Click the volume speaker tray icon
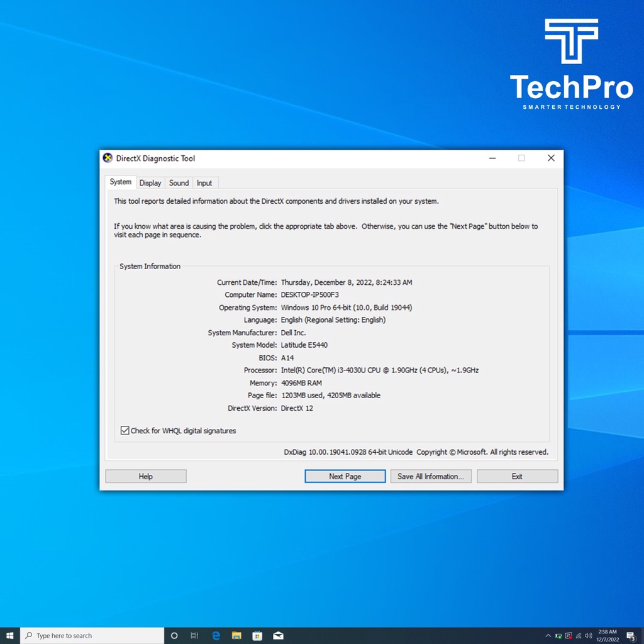 588,635
